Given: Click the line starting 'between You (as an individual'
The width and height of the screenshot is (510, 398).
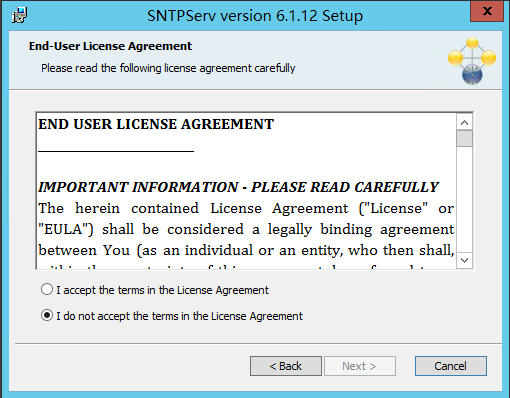Looking at the screenshot, I should click(246, 250).
